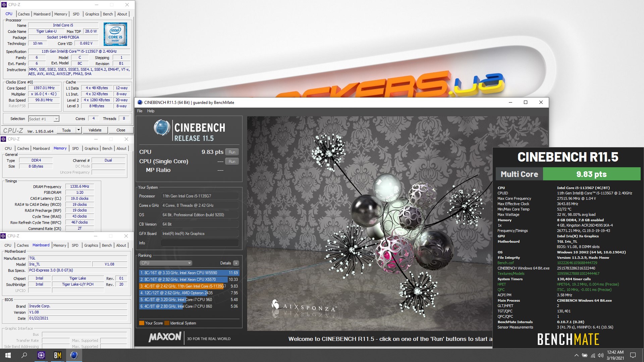This screenshot has height=362, width=644.
Task: Select ranking row Core i5-1135G7
Action: 189,286
